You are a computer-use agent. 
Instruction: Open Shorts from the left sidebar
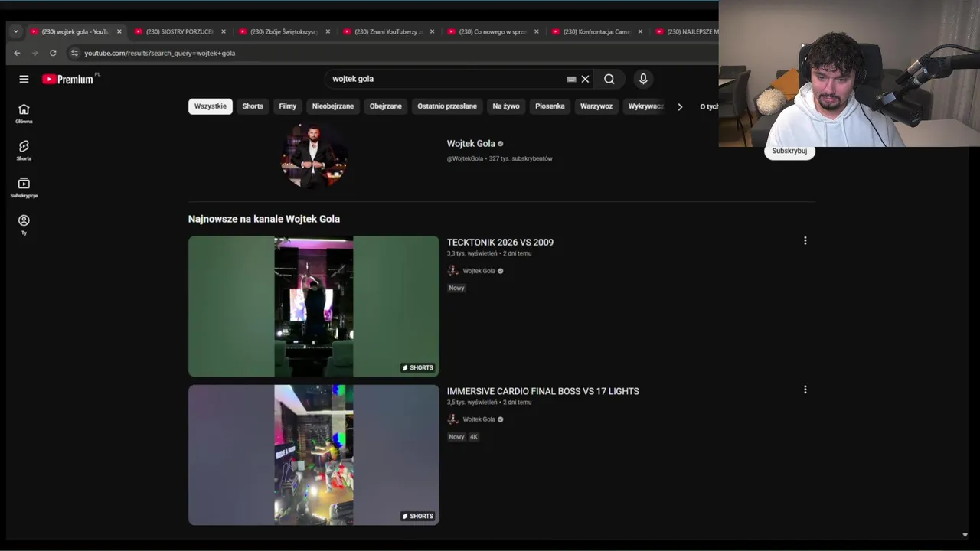click(24, 150)
